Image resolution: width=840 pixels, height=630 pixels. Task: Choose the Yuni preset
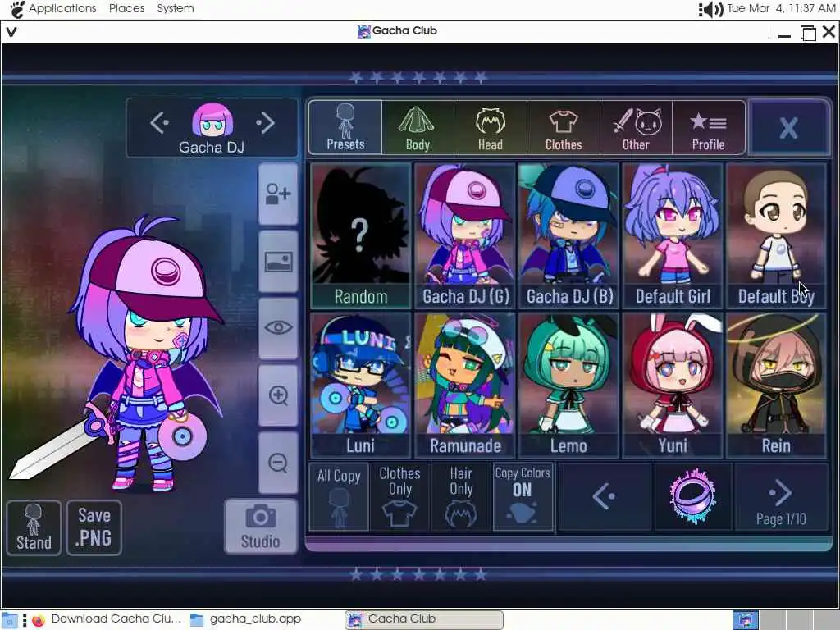coord(673,386)
